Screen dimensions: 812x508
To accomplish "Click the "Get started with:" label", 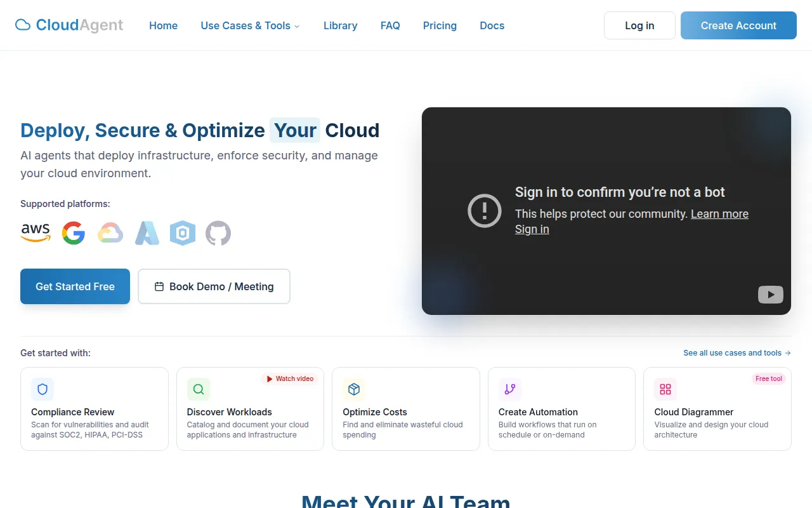I will click(x=55, y=353).
